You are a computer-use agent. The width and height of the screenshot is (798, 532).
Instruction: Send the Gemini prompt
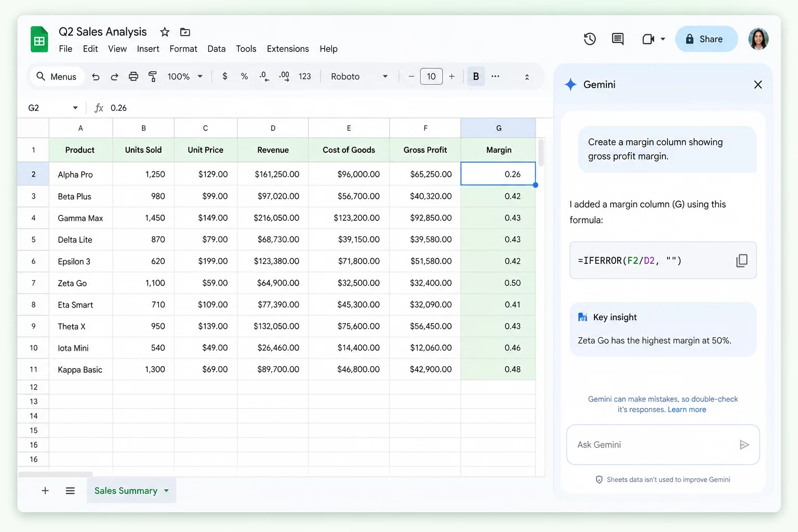pos(744,445)
